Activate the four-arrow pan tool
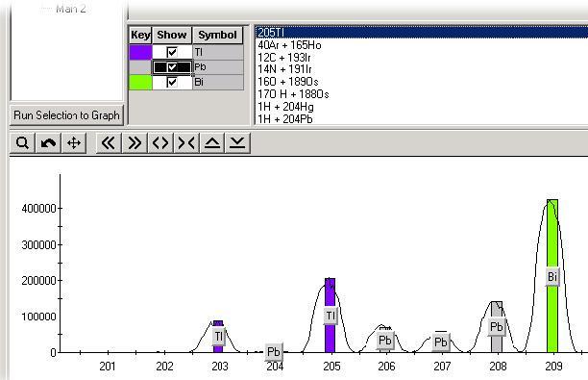This screenshot has width=588, height=380. (x=74, y=143)
